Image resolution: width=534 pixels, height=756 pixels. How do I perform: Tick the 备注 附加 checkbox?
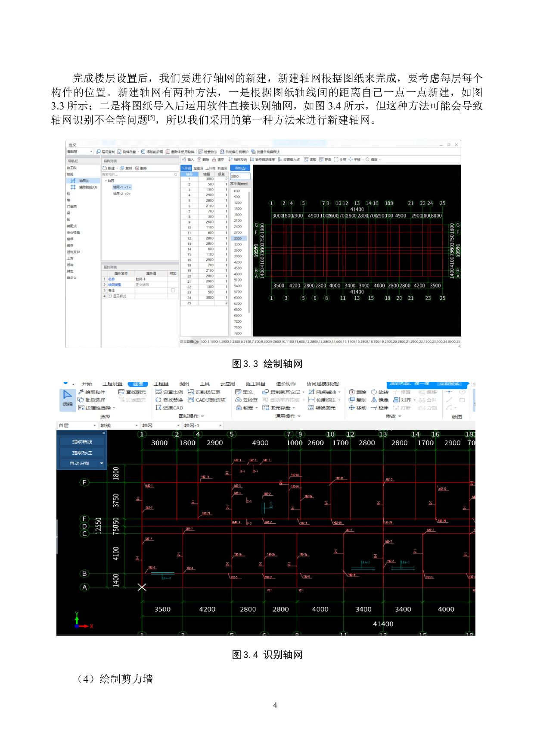tap(173, 291)
